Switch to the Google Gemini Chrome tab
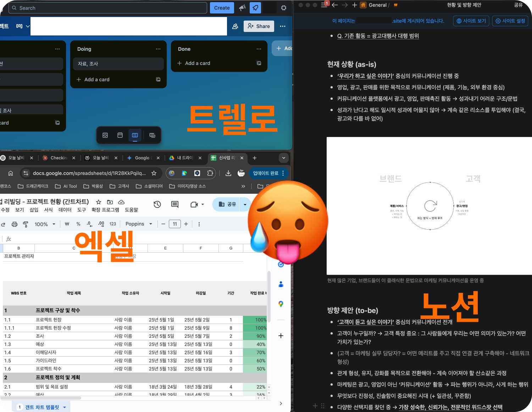 (x=143, y=158)
